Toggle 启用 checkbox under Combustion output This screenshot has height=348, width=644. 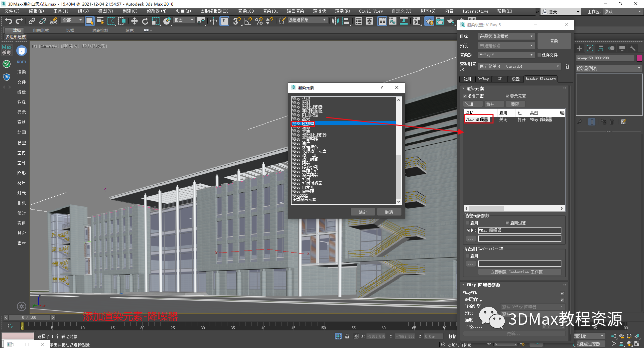[x=467, y=256]
